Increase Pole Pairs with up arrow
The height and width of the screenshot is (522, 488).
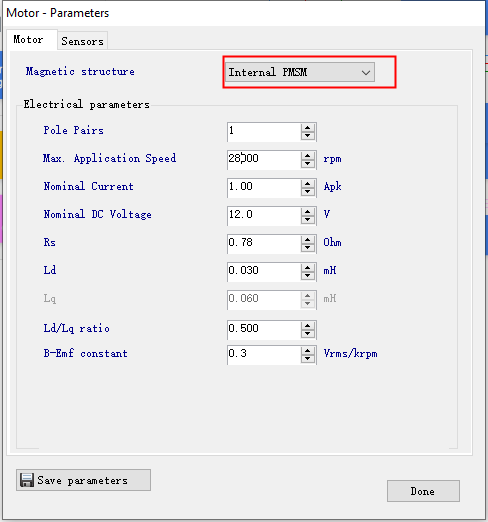pyautogui.click(x=308, y=128)
